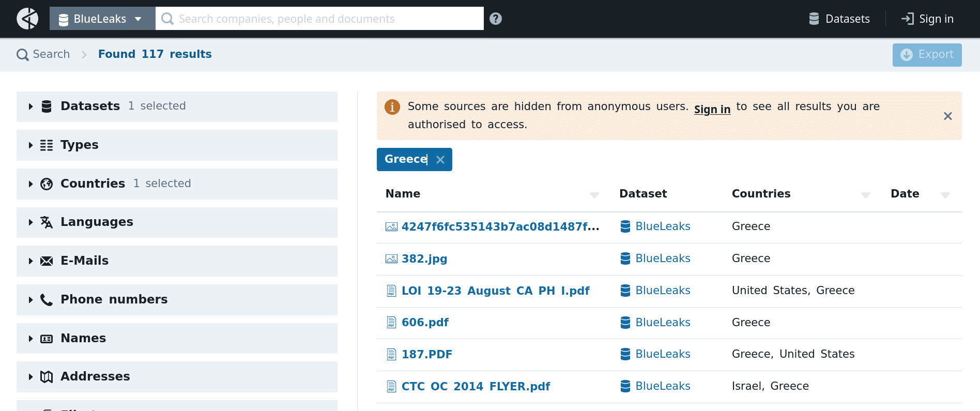
Task: Click the translate icon beside Languages facet
Action: pos(47,222)
